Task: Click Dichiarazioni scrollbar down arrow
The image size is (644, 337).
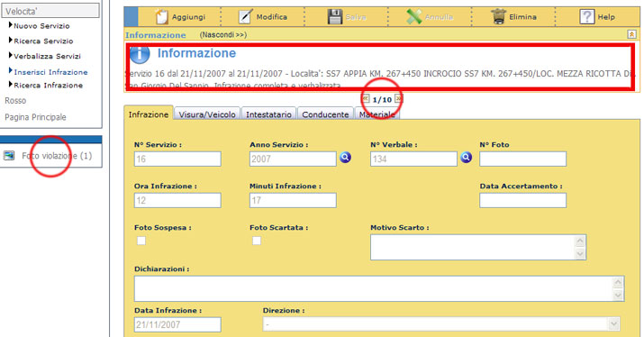Action: (x=618, y=295)
